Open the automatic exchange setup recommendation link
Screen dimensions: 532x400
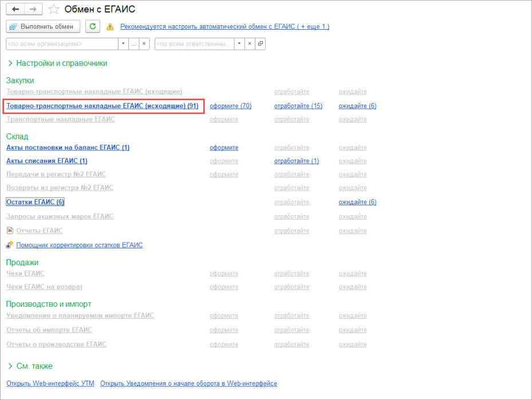click(224, 26)
